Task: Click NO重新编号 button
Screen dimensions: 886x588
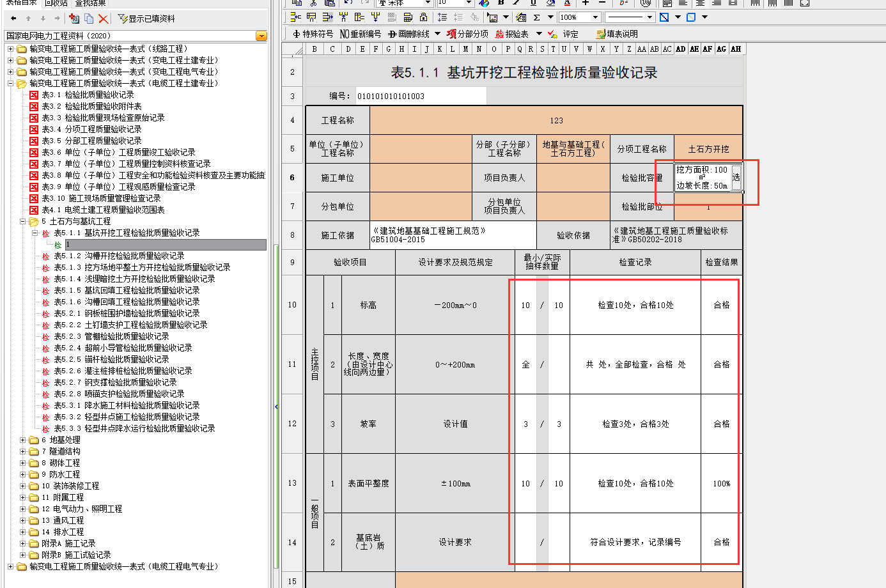Action: coord(361,34)
